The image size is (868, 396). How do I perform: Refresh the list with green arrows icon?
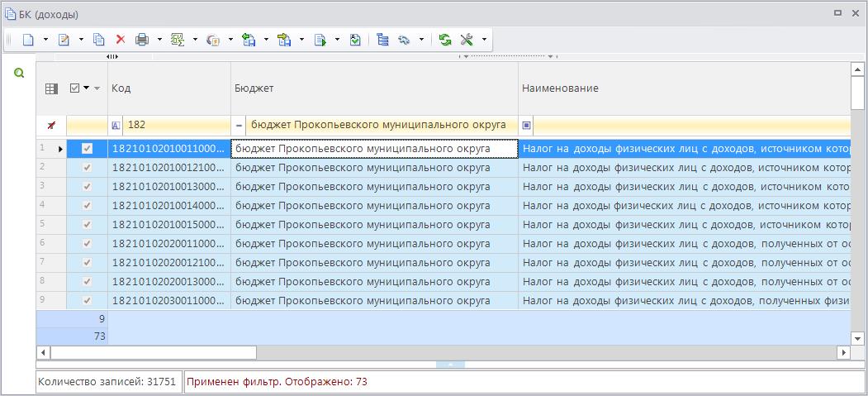pyautogui.click(x=445, y=40)
